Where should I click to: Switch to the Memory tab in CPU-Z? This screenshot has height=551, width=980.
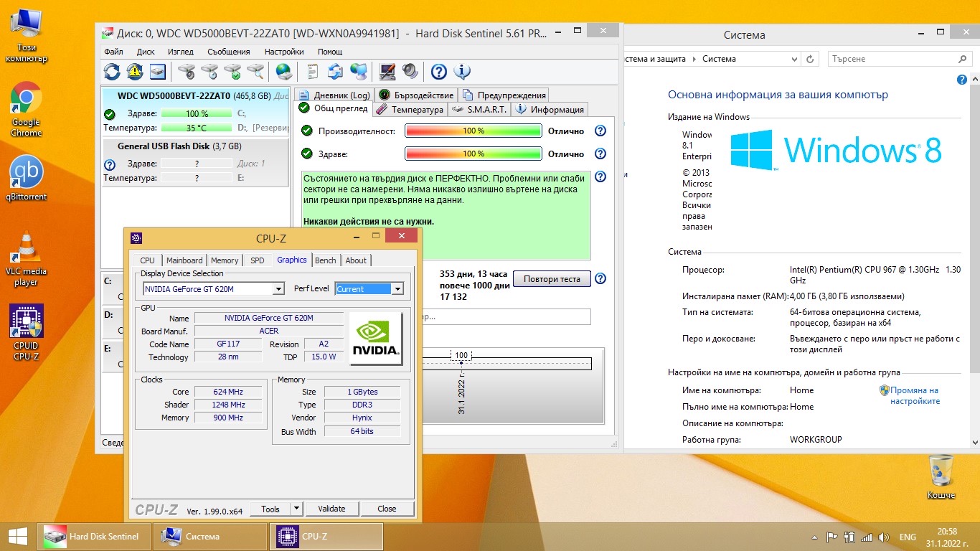tap(225, 260)
